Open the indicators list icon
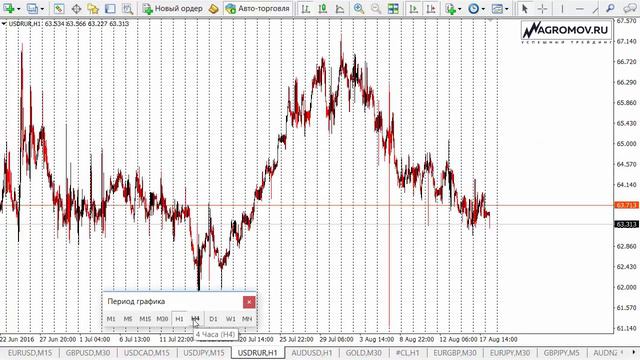 [450, 8]
